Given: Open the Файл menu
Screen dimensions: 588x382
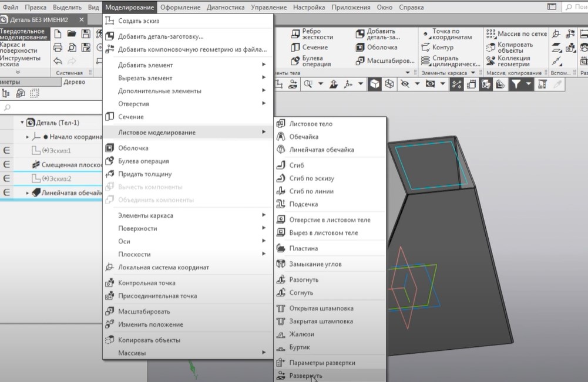Looking at the screenshot, I should coord(11,8).
